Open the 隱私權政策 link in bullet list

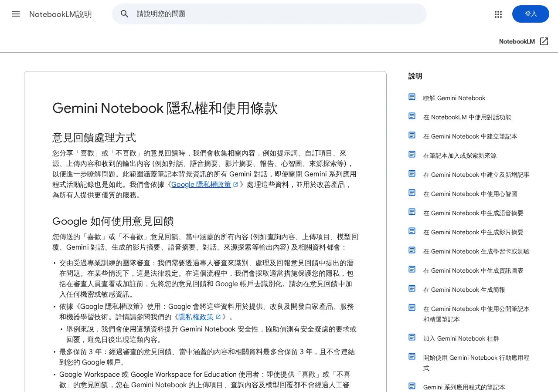pos(196,317)
